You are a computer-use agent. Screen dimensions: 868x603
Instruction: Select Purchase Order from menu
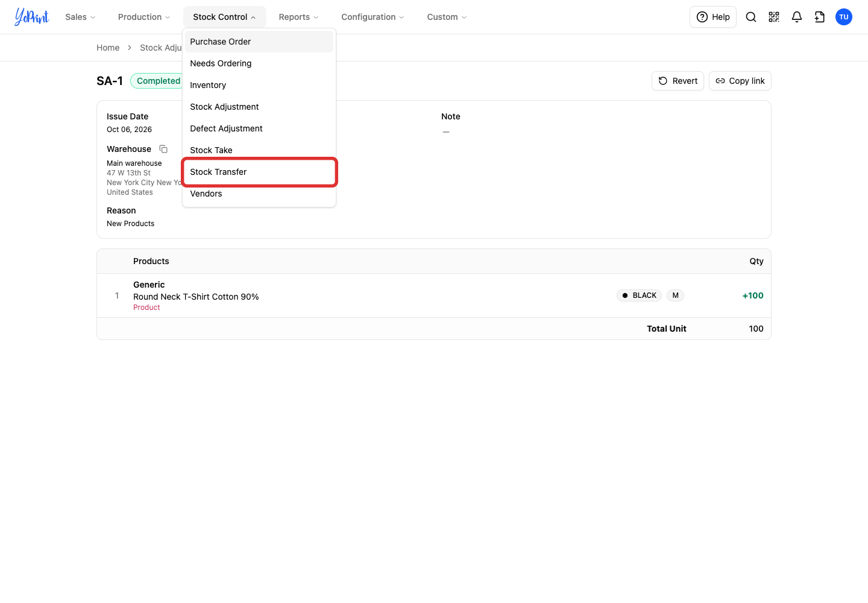point(259,42)
